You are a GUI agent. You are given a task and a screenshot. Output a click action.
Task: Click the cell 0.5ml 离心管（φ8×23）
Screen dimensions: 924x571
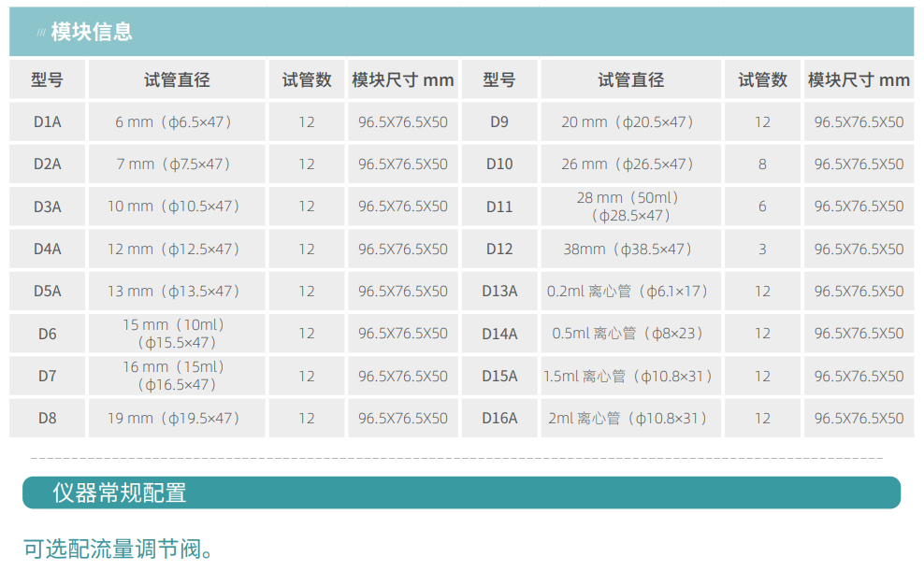(631, 334)
